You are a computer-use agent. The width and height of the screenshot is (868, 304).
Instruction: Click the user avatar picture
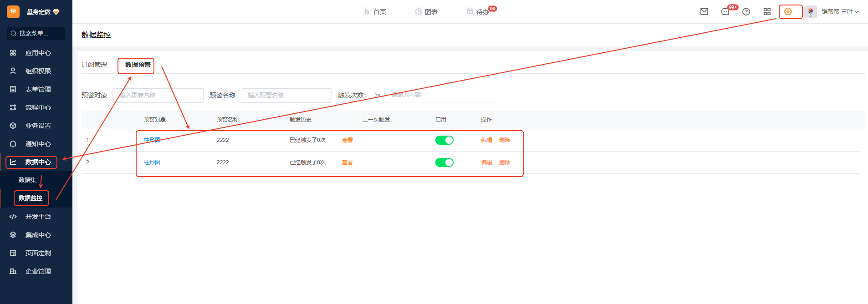[x=810, y=12]
